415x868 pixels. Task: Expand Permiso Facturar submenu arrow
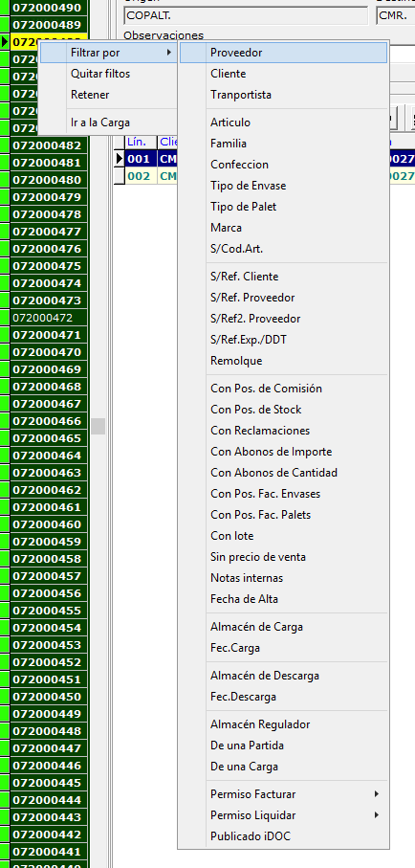376,794
